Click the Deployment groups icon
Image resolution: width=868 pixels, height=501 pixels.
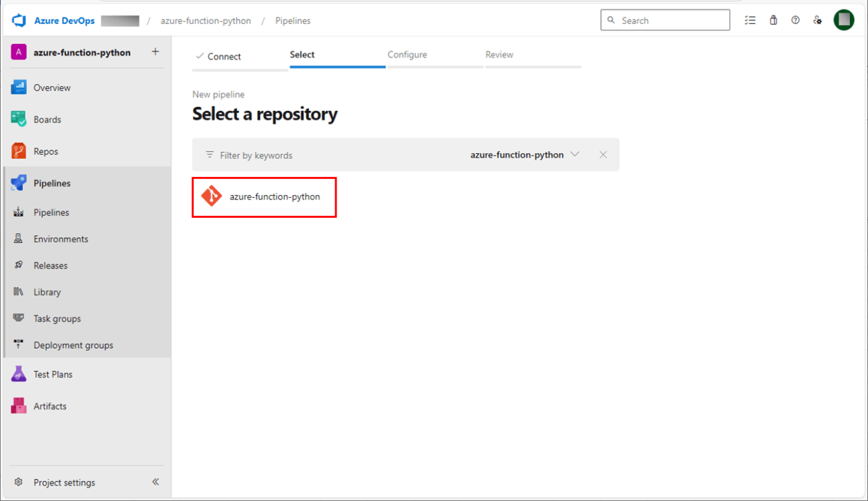[19, 345]
